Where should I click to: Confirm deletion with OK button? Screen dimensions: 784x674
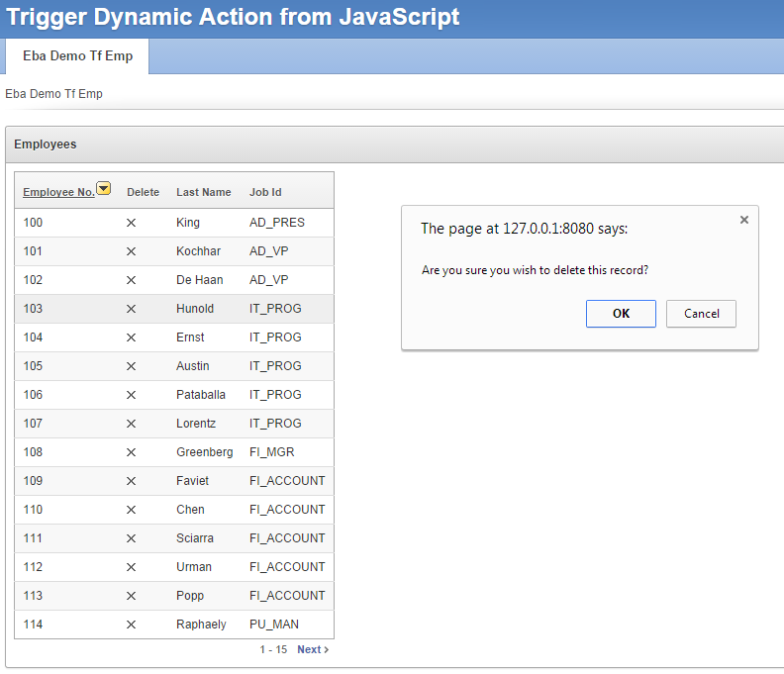point(621,314)
